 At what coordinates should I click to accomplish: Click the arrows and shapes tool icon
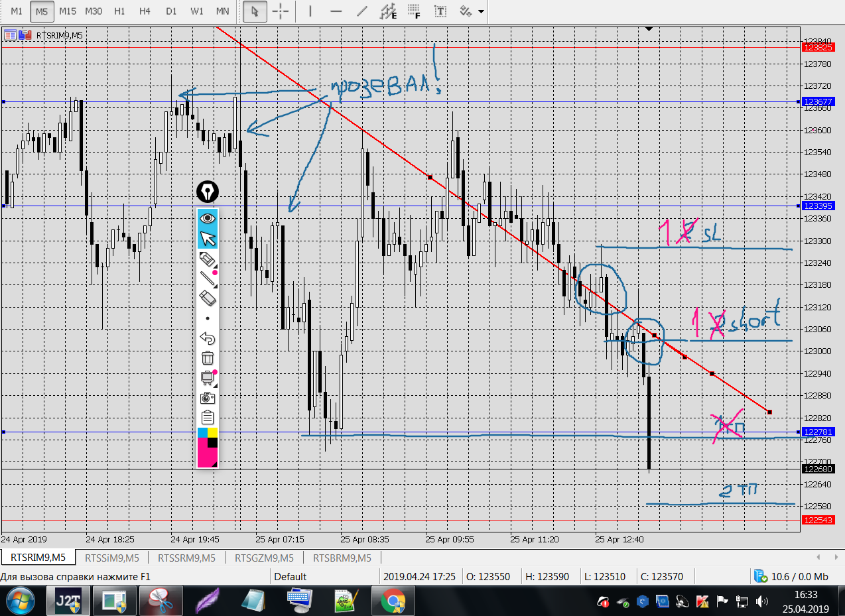466,11
